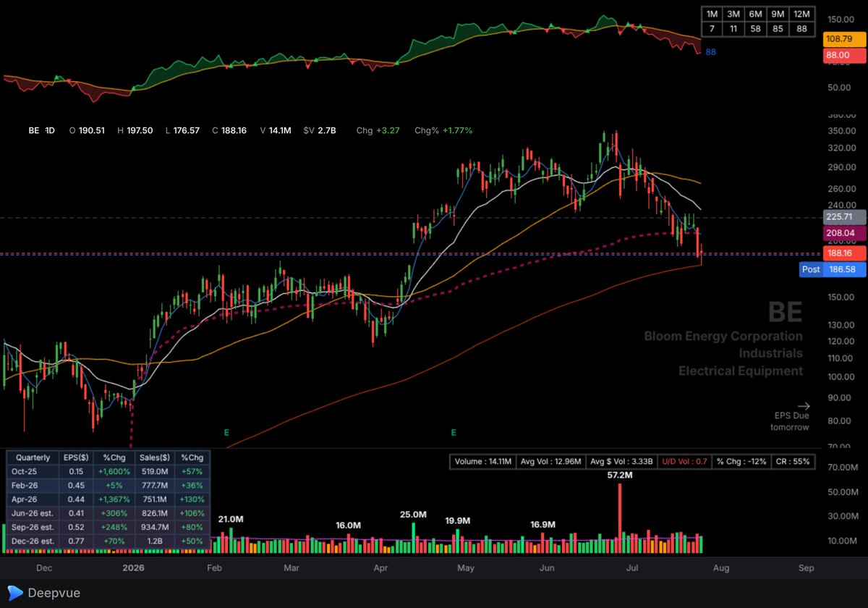Click the Chg% +1.77% value
This screenshot has width=868, height=608.
[443, 130]
